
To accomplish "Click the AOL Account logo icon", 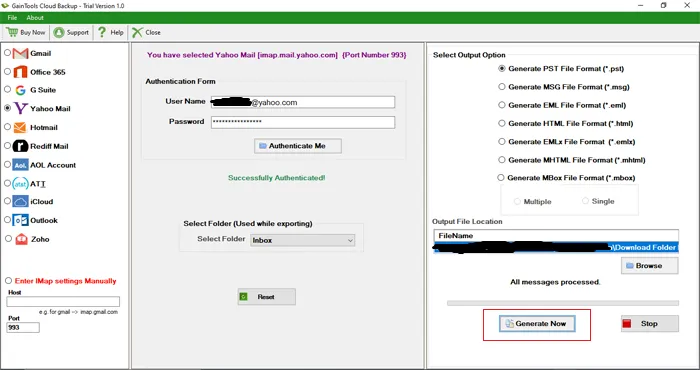I will tap(20, 165).
